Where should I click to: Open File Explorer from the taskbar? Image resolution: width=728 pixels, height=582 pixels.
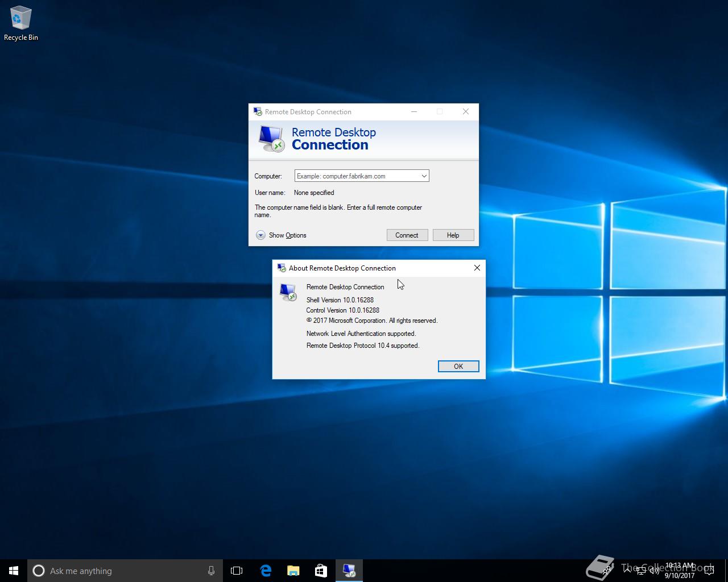click(293, 571)
